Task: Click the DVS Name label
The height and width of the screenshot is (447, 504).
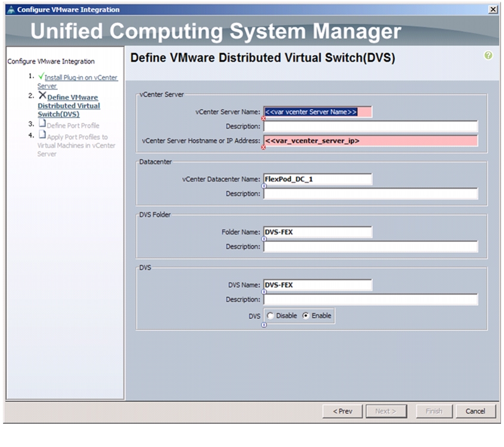Action: coord(244,285)
